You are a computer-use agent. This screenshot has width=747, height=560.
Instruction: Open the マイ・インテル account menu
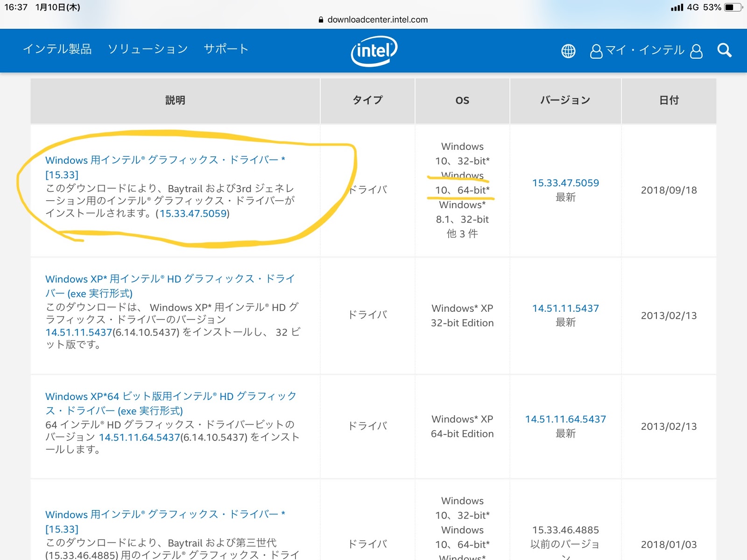646,50
